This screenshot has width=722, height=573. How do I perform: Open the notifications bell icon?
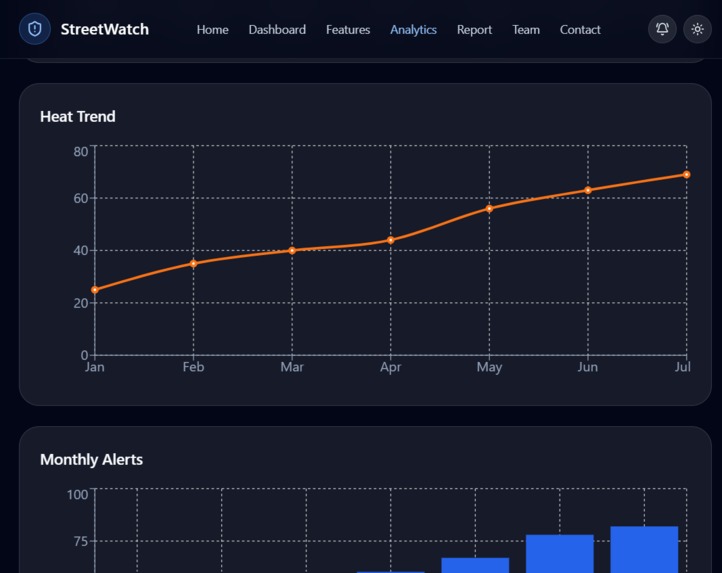pyautogui.click(x=662, y=29)
